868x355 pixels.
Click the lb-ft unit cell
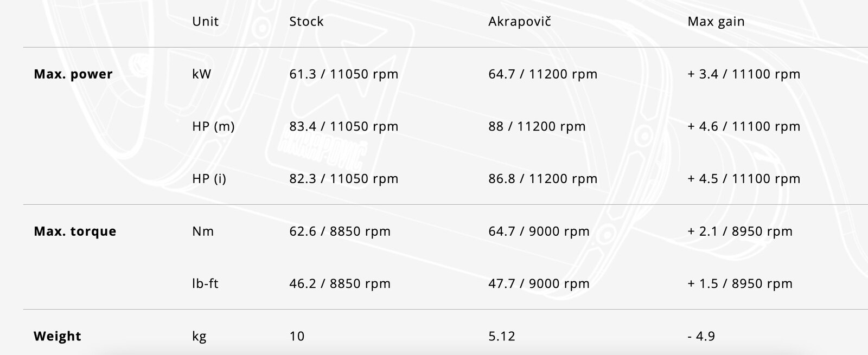tap(205, 283)
